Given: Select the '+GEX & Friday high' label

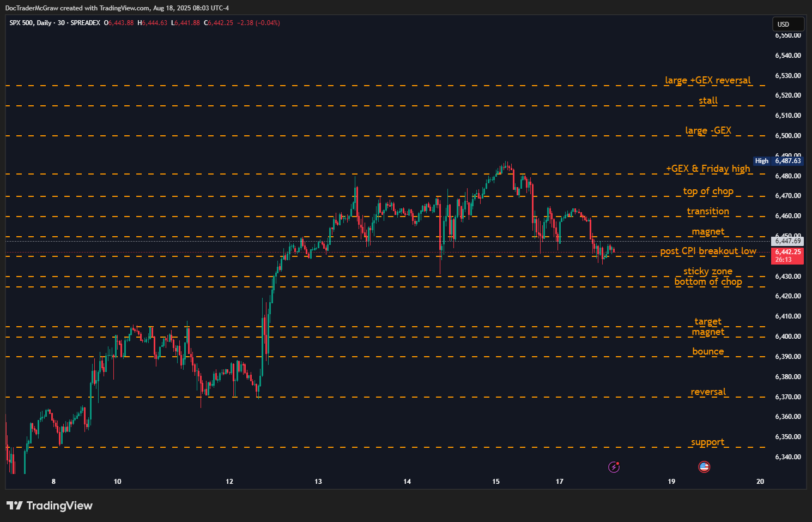Looking at the screenshot, I should pos(708,169).
